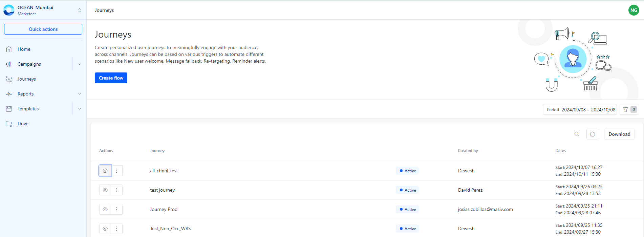Screen dimensions: 644x237
Task: Click the search magnifier icon above table
Action: coord(577,134)
